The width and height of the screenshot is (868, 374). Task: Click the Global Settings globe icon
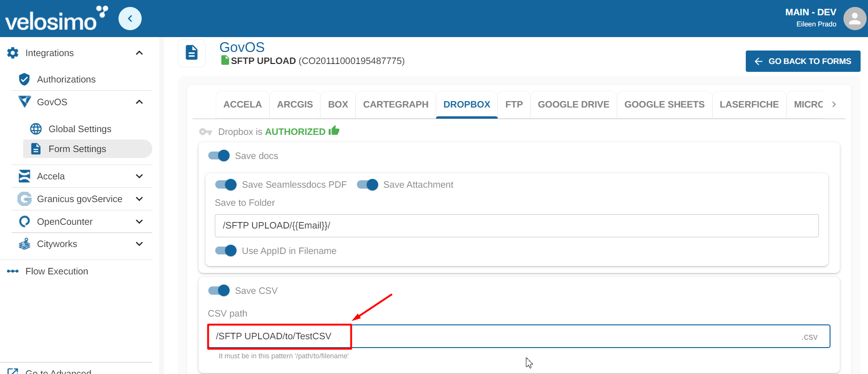pyautogui.click(x=36, y=129)
